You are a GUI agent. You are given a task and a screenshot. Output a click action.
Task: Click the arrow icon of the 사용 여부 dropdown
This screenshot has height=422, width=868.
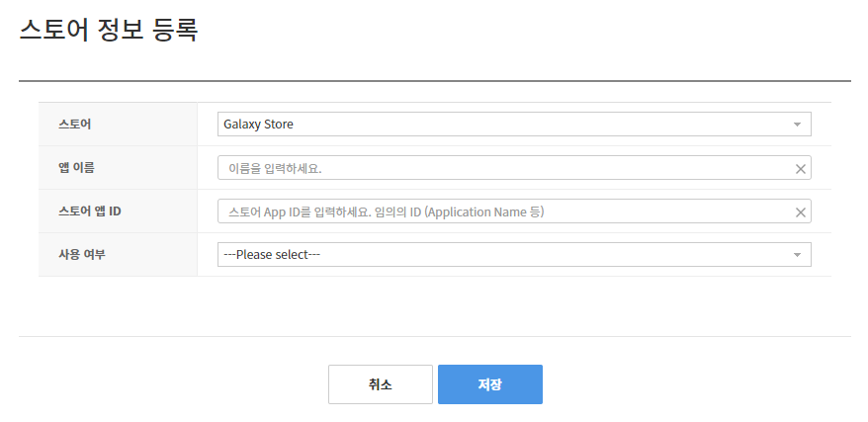click(797, 255)
